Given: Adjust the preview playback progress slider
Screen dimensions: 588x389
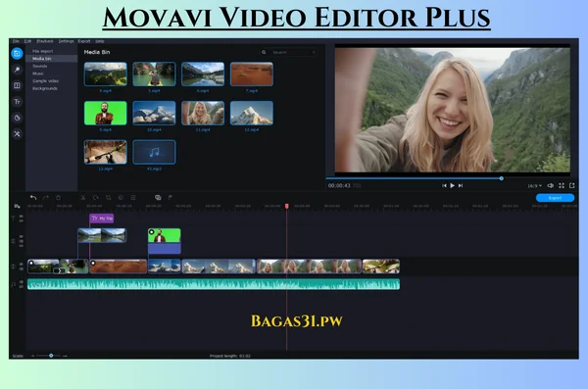Looking at the screenshot, I should (502, 178).
